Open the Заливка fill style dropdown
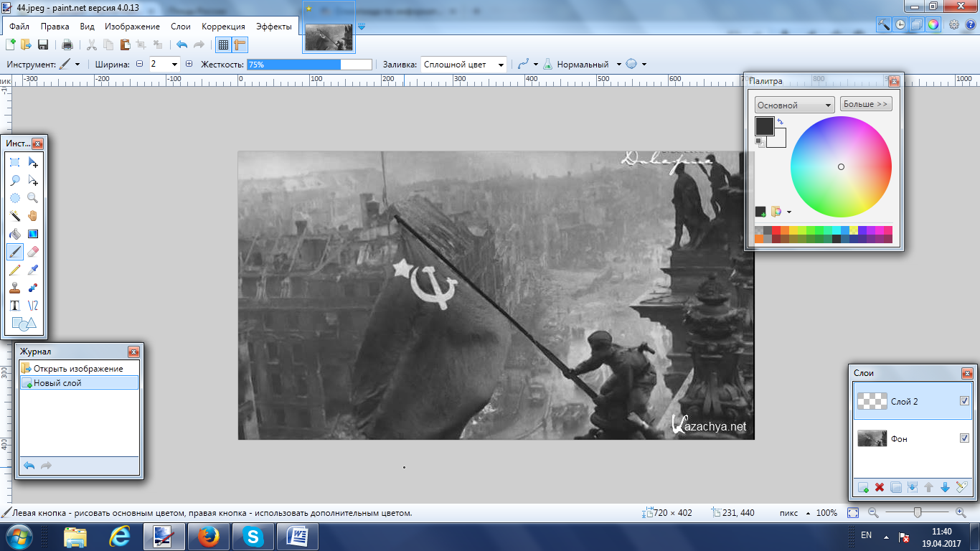 pos(464,64)
